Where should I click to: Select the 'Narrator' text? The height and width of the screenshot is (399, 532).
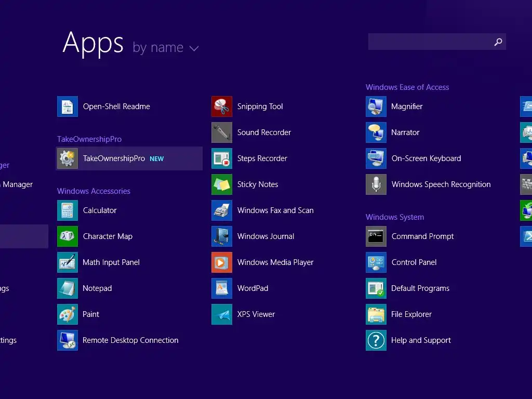click(x=405, y=132)
